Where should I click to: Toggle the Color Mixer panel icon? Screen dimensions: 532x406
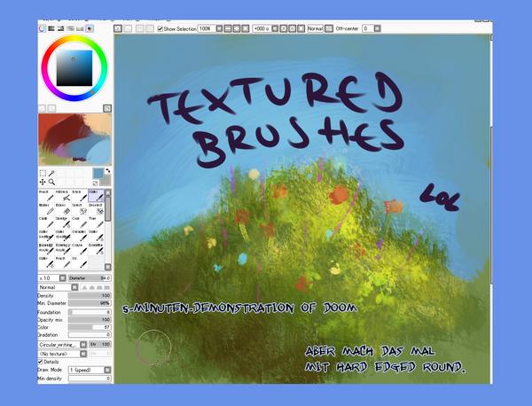(x=71, y=28)
